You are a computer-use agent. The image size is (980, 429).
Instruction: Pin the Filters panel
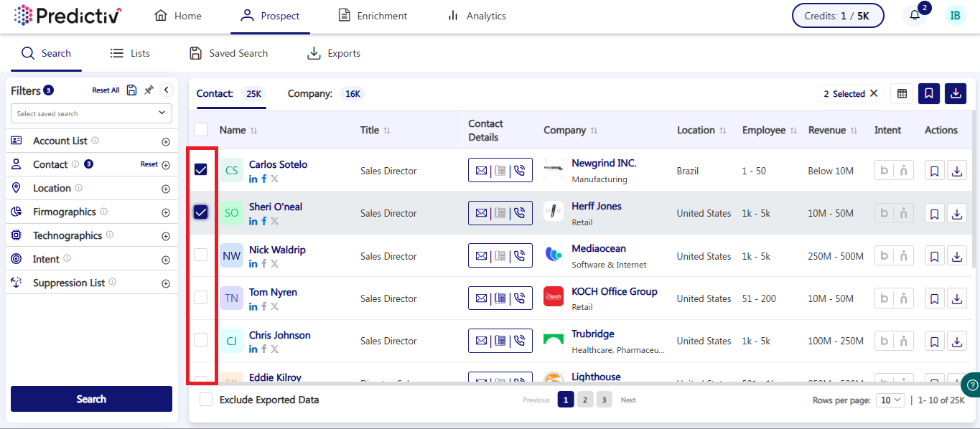(149, 90)
